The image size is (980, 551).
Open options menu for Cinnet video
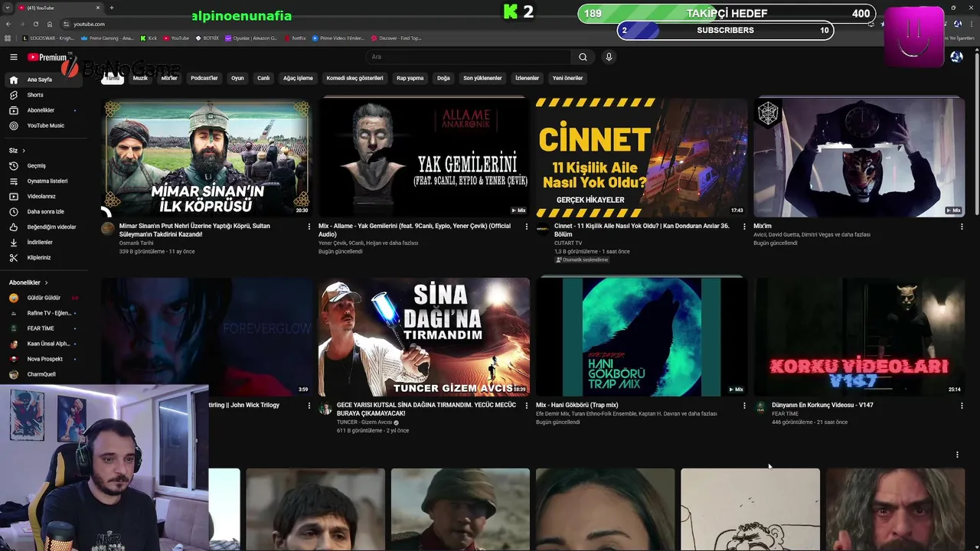[744, 227]
